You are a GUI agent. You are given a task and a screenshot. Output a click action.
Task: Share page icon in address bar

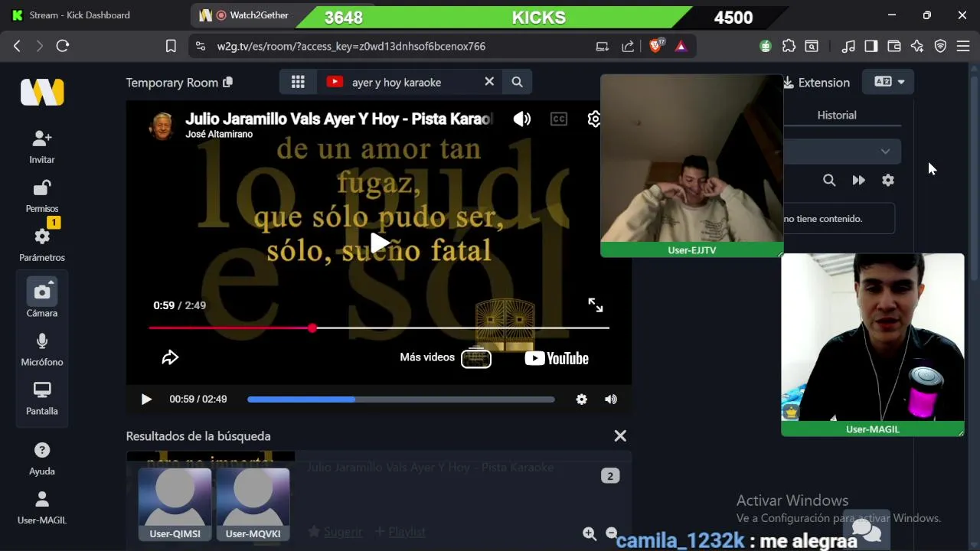(x=628, y=46)
